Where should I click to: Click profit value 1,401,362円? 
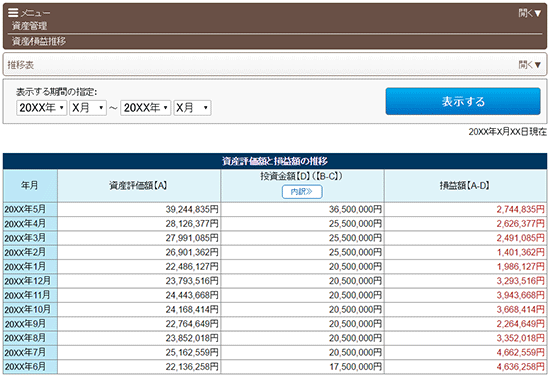click(x=521, y=253)
